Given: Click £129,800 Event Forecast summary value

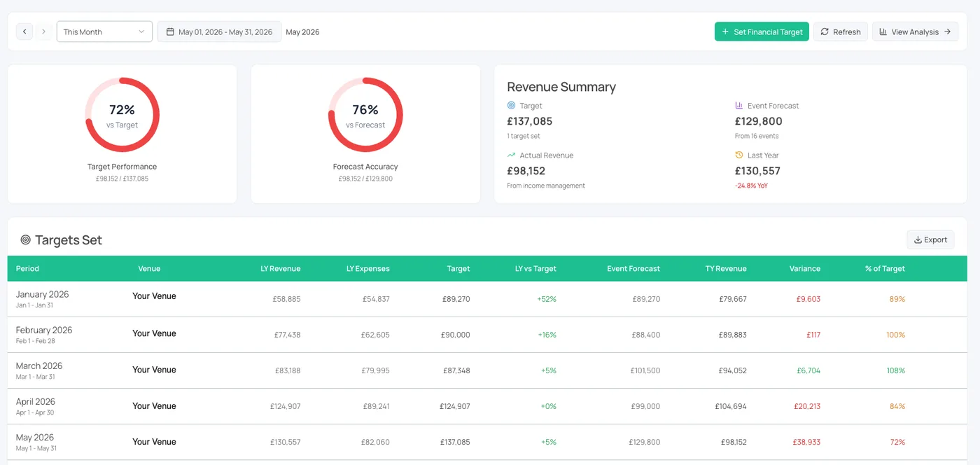Looking at the screenshot, I should pyautogui.click(x=759, y=121).
